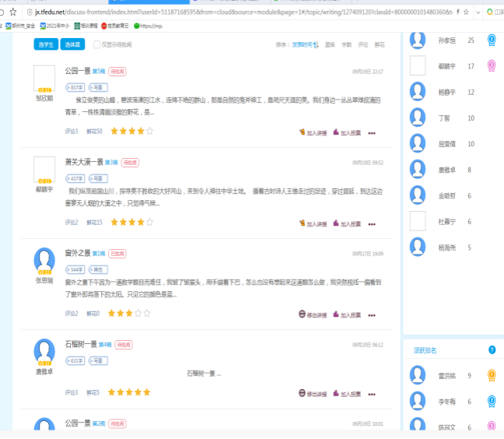Click 孙多恒's blue medal icon
This screenshot has width=504, height=439.
[492, 40]
